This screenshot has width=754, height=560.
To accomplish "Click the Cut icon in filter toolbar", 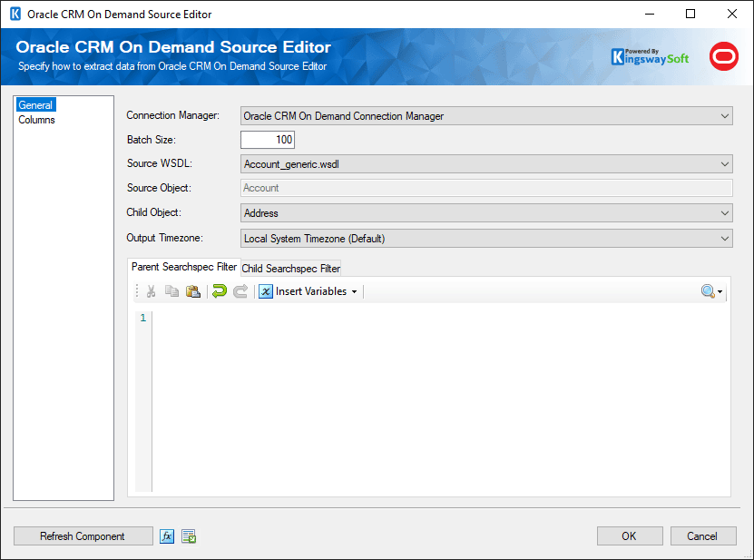I will pos(151,291).
